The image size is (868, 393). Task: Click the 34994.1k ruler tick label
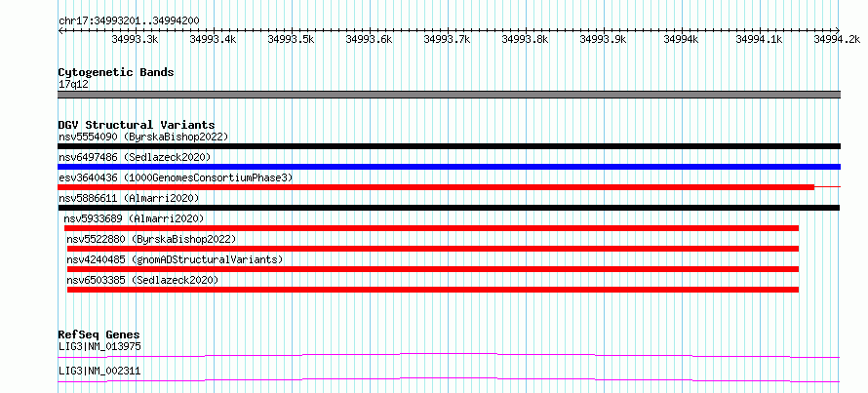click(x=760, y=39)
